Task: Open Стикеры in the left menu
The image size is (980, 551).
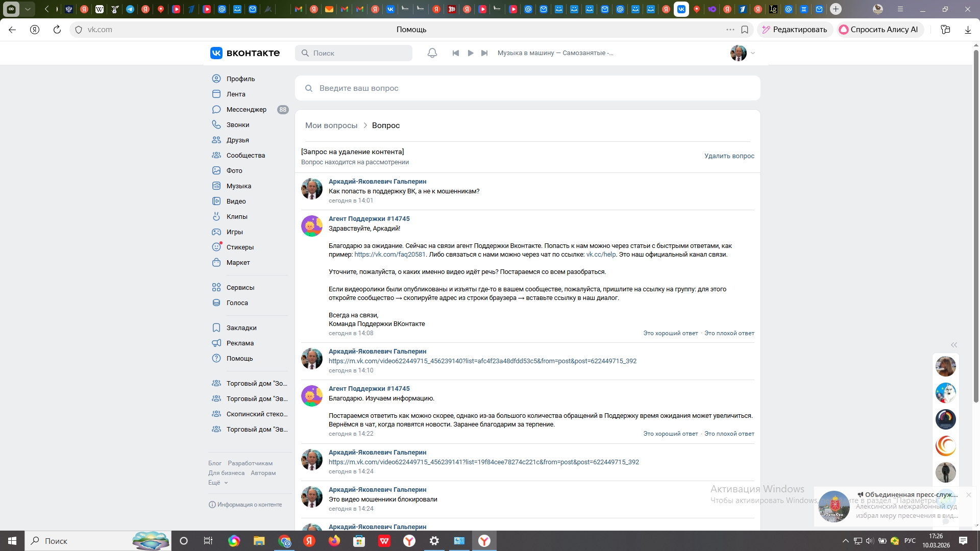Action: 240,247
